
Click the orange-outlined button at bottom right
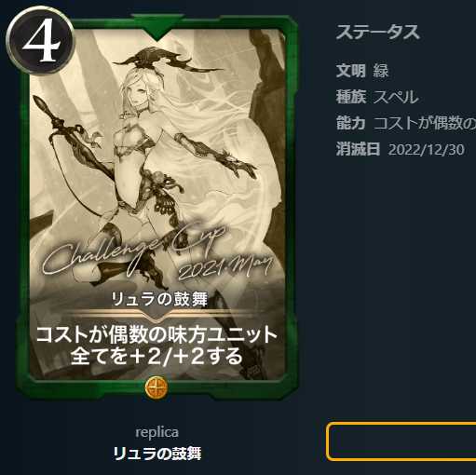pos(401,441)
